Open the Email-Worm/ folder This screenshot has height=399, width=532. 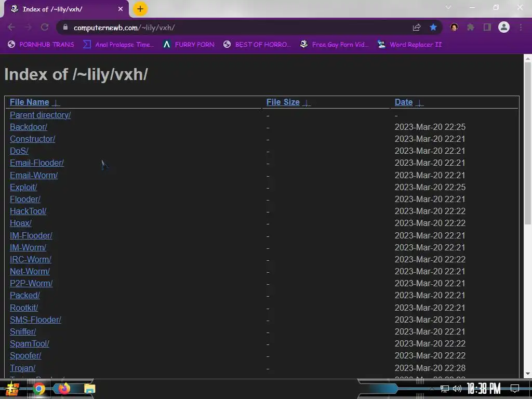coord(34,175)
